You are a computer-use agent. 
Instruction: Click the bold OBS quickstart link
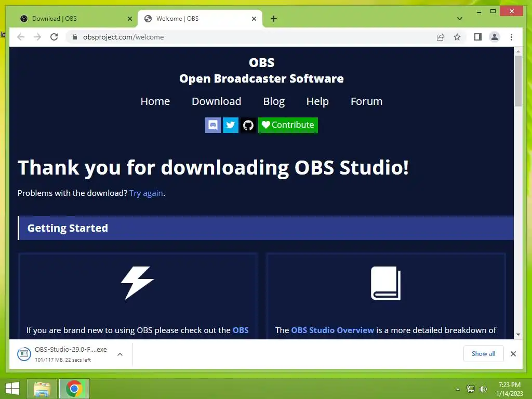point(241,330)
